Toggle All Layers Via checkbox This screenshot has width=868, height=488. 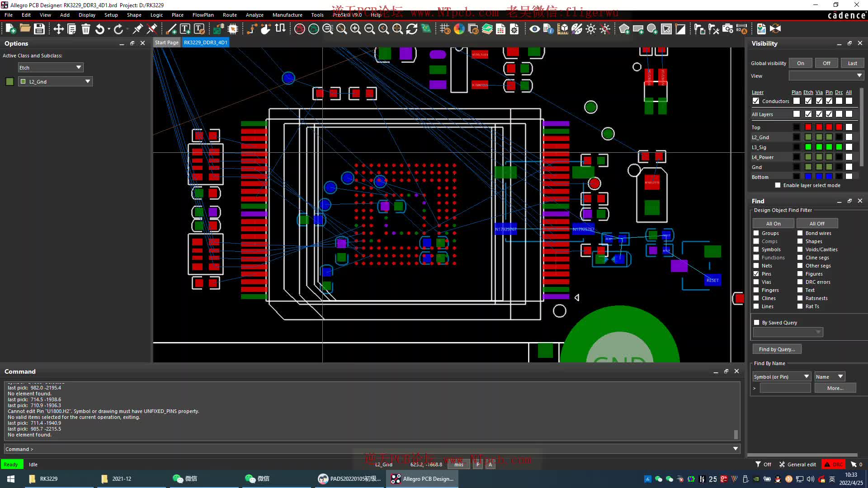(819, 114)
